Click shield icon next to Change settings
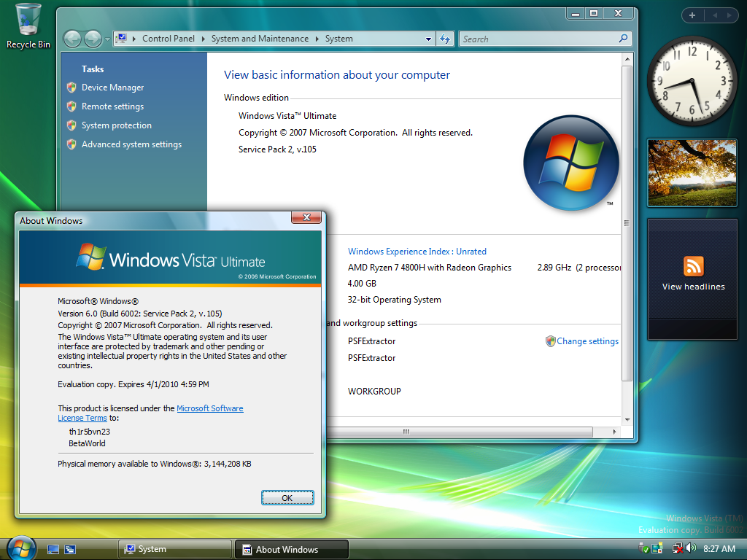 [x=550, y=341]
